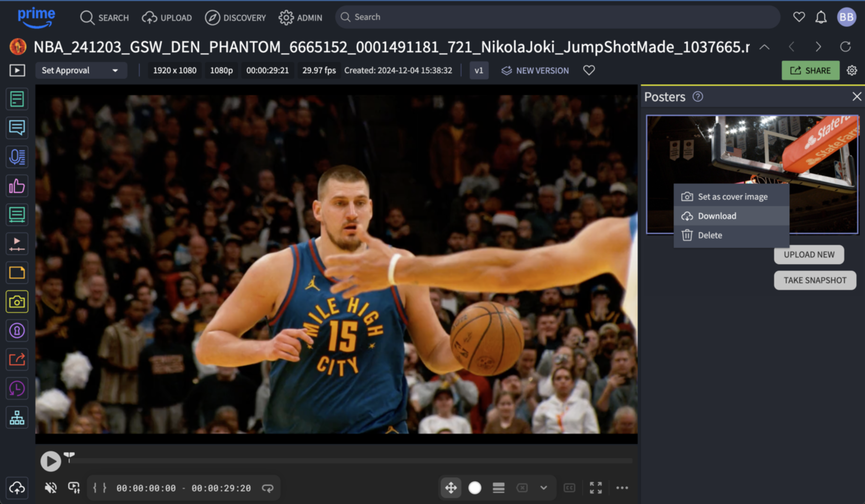Unmute the video player audio
865x504 pixels.
click(50, 488)
